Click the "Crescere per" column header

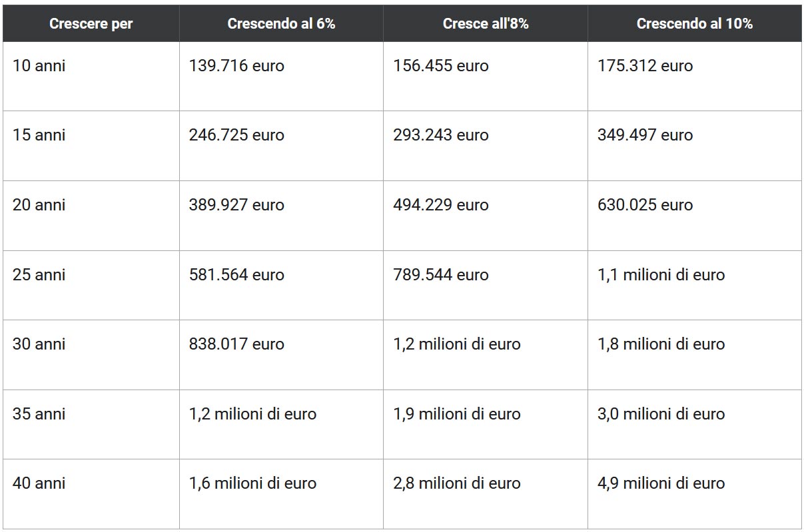tap(91, 24)
